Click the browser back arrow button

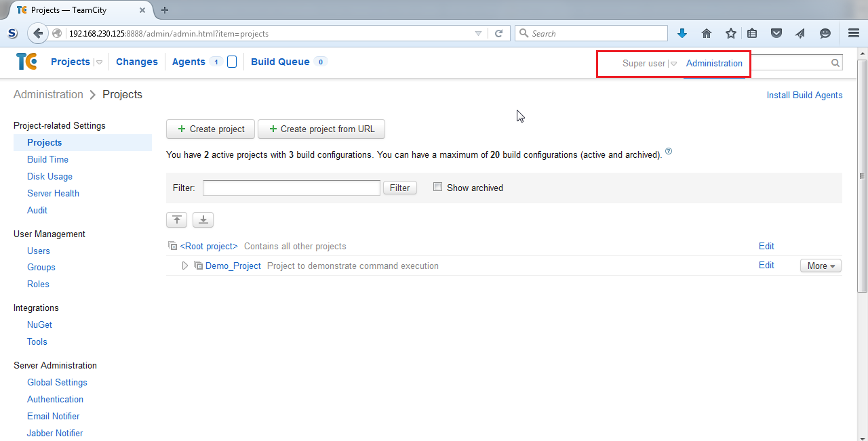click(x=38, y=33)
